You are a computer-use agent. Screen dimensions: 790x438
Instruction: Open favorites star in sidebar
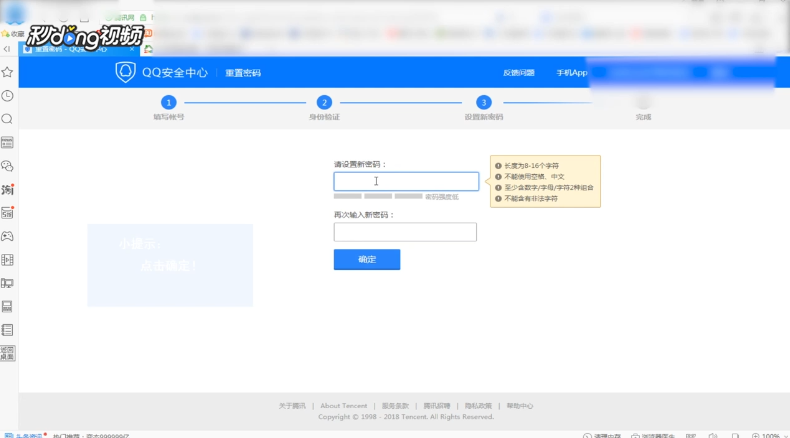pos(7,72)
